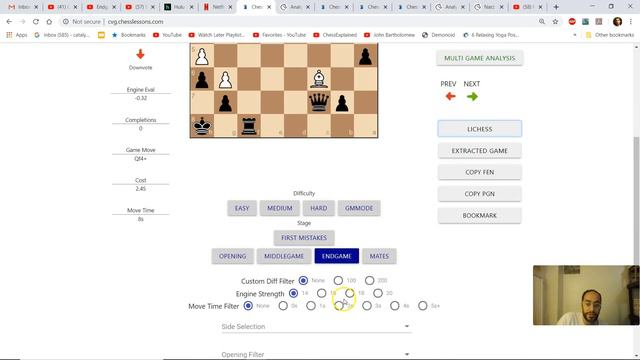
Task: Expand the Side Selection dropdown
Action: 316,327
